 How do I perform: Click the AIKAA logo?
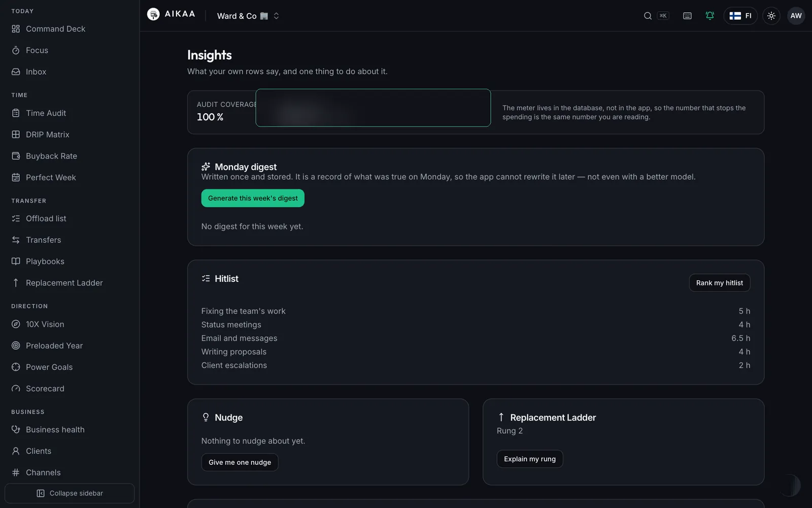point(171,14)
